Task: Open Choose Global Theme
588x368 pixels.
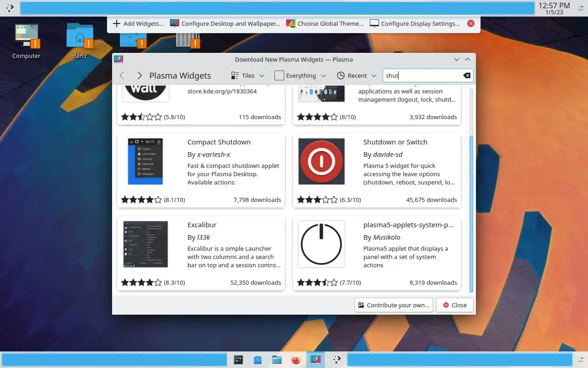Action: (325, 23)
